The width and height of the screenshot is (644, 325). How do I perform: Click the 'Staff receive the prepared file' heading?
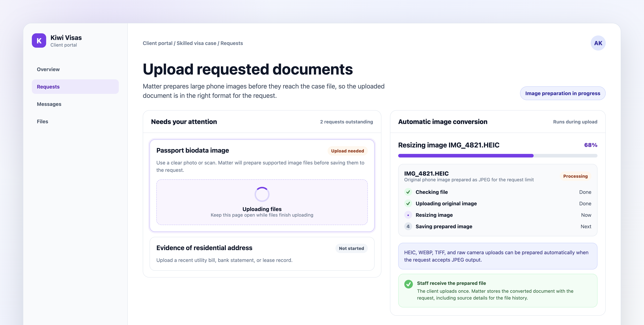tap(451, 283)
